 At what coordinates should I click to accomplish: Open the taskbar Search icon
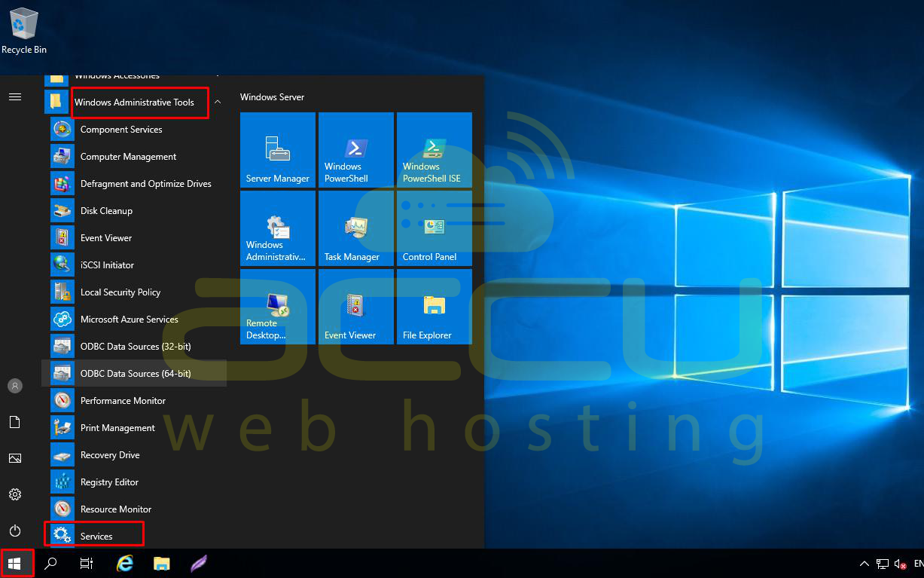51,563
